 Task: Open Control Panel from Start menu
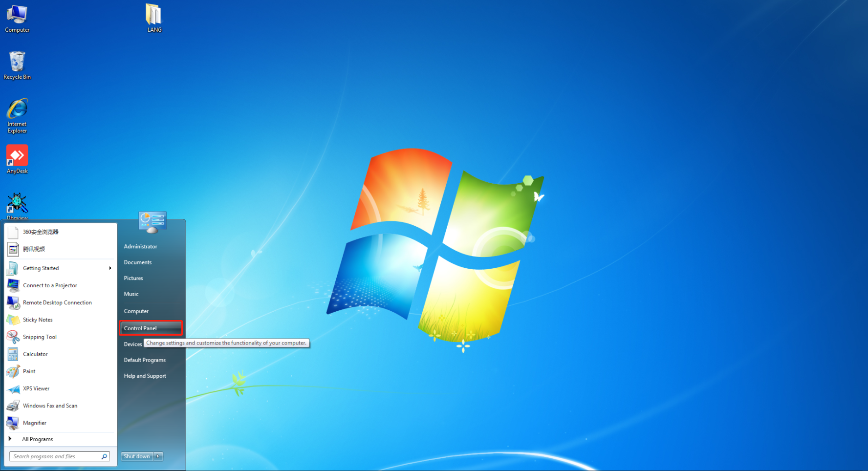tap(140, 328)
